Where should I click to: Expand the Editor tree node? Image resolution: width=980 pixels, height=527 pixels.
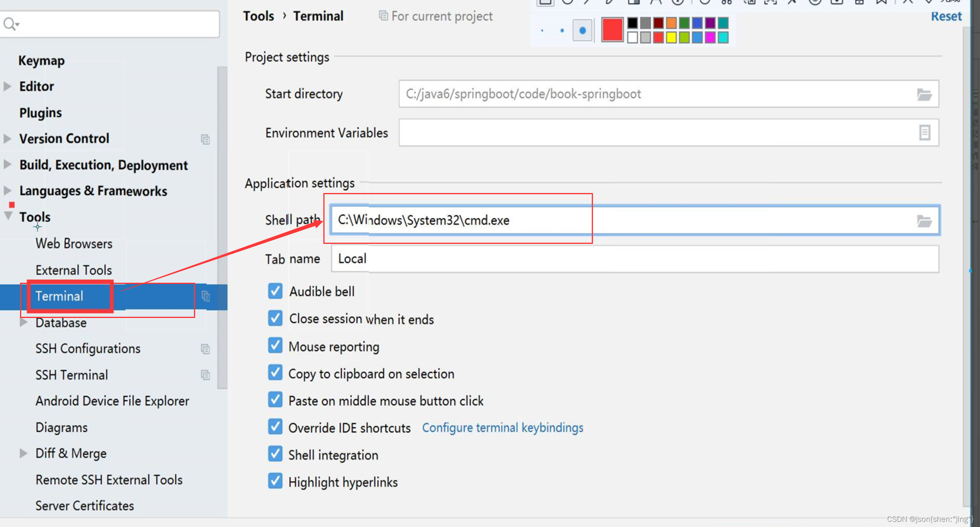6,86
